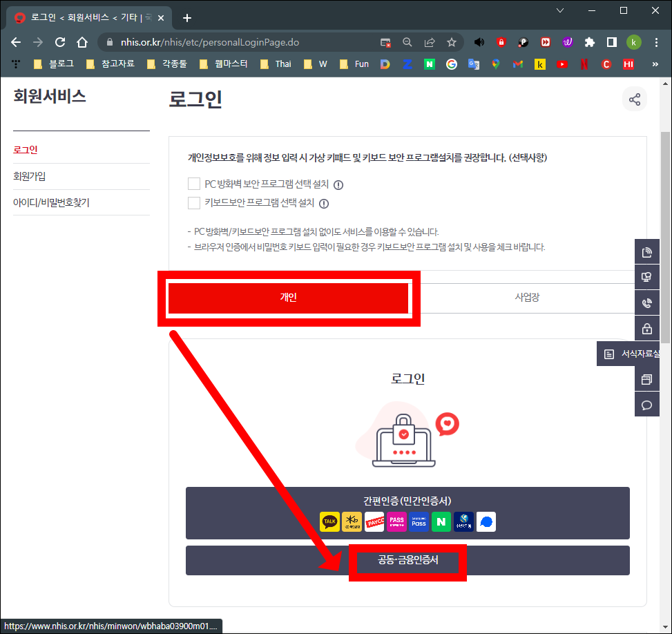The image size is (672, 634).
Task: Open the phone consultation sidebar icon
Action: pyautogui.click(x=646, y=302)
